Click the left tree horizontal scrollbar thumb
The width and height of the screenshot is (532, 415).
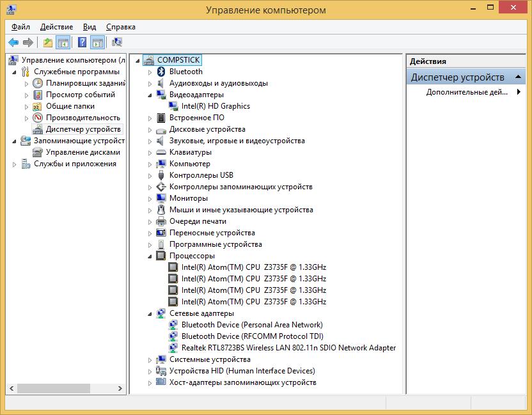54,388
